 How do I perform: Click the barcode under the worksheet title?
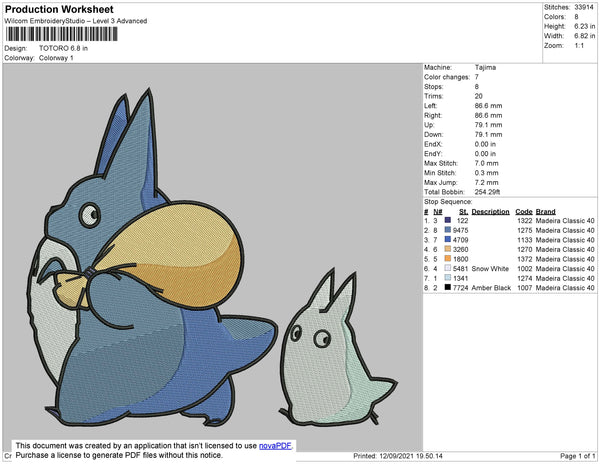tap(62, 34)
